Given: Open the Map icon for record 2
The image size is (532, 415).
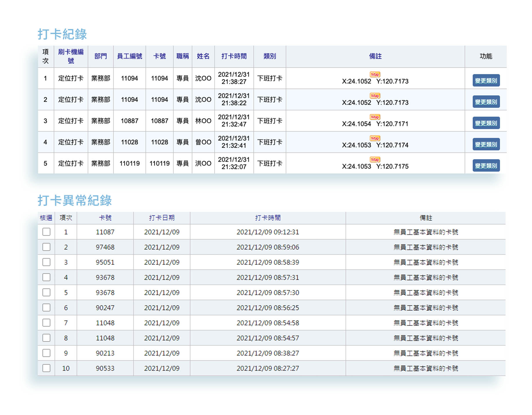Looking at the screenshot, I should [375, 96].
